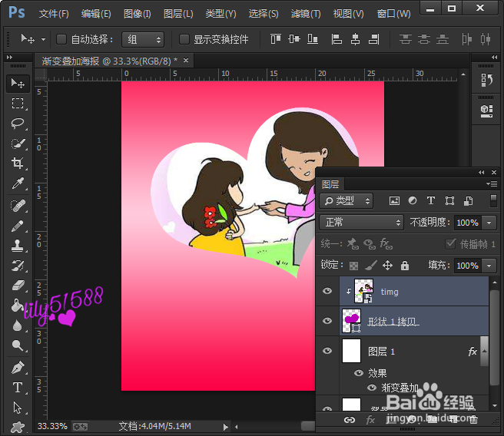Hide the 图层 1 layer
Screen dimensions: 504x436
[x=327, y=351]
